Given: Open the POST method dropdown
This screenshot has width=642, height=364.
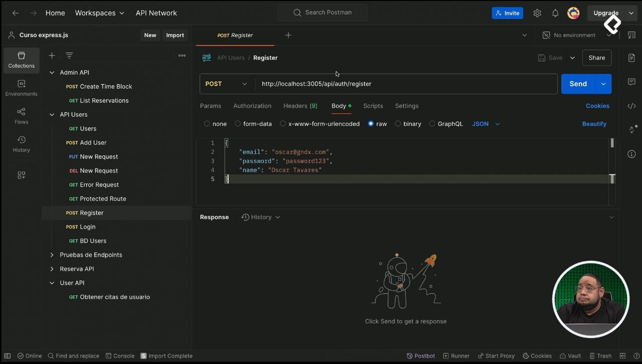Looking at the screenshot, I should click(227, 84).
